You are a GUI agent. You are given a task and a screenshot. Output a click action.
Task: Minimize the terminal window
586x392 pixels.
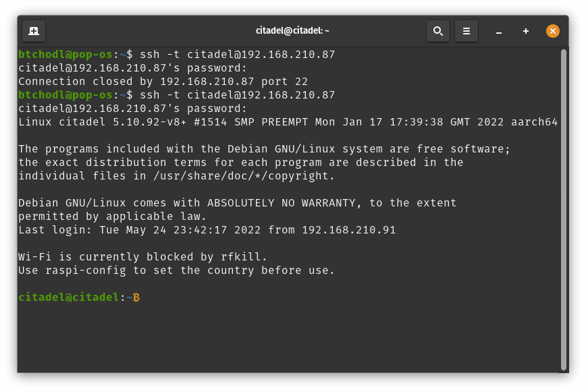pyautogui.click(x=498, y=31)
